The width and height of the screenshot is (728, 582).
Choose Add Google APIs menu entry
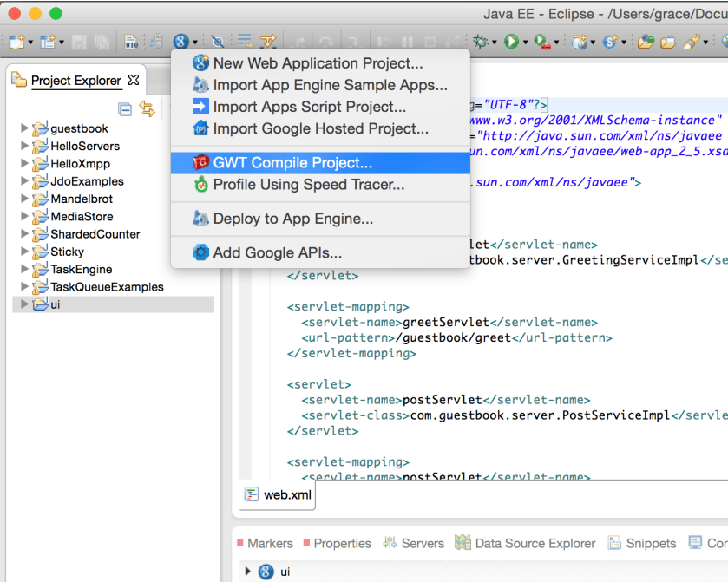pyautogui.click(x=277, y=252)
